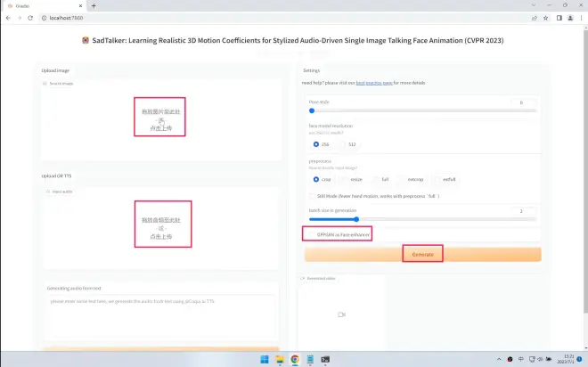Viewport: 588px width, 367px height.
Task: Click the share page icon
Action: click(535, 18)
